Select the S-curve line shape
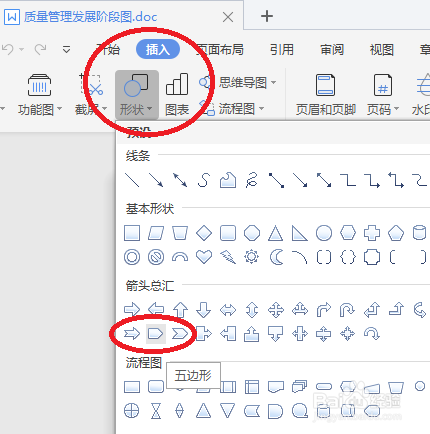 tap(204, 180)
